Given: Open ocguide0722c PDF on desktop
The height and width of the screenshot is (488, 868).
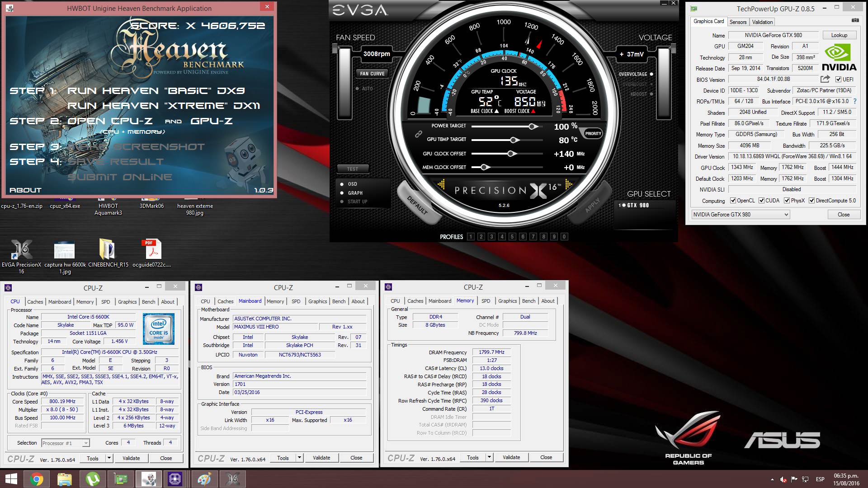Looking at the screenshot, I should [x=151, y=253].
